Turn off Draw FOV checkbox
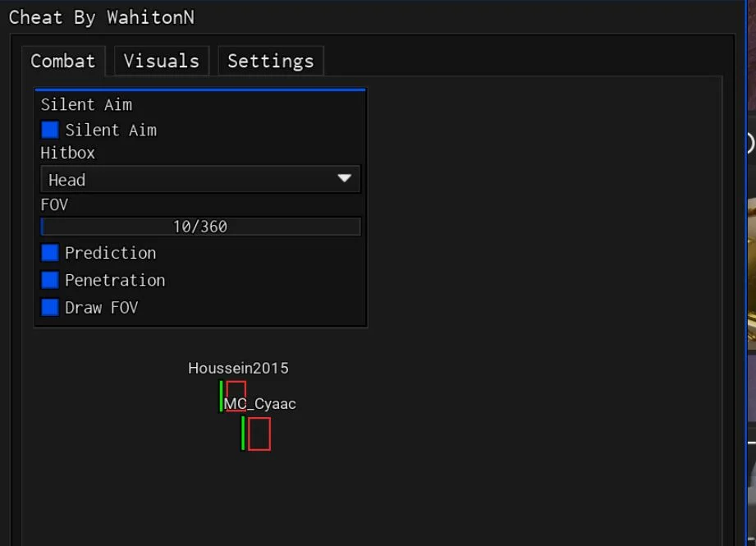 [x=50, y=308]
